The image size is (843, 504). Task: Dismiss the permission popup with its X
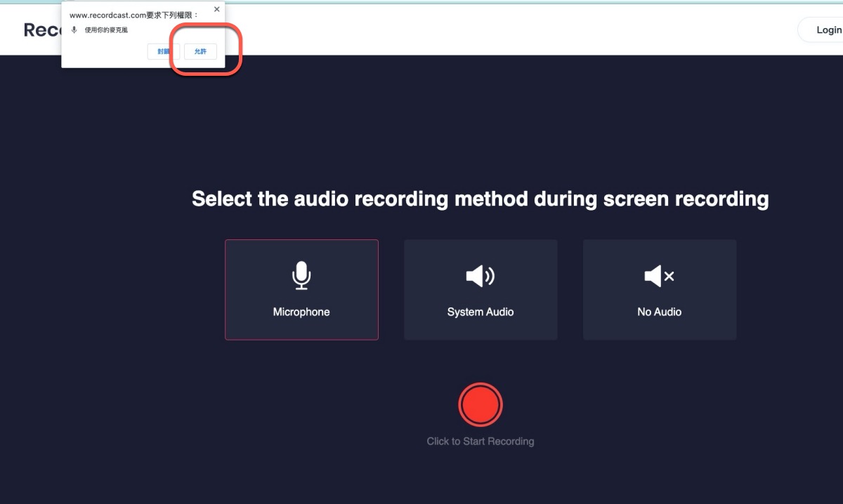(216, 10)
